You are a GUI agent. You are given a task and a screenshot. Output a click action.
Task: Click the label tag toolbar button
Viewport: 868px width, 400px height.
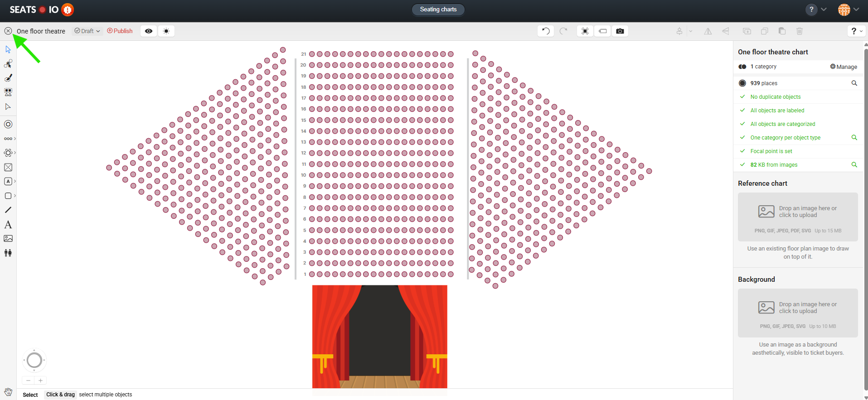click(602, 31)
